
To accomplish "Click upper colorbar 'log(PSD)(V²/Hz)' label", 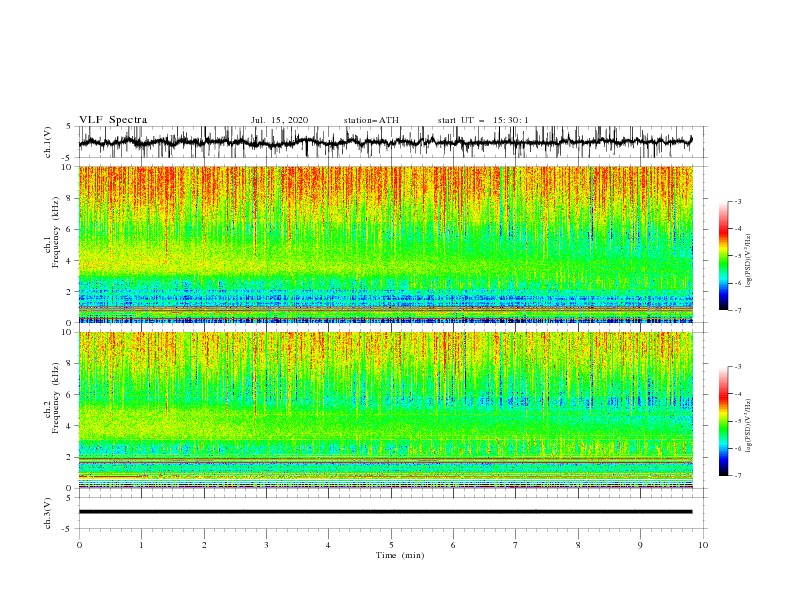I will click(x=749, y=261).
